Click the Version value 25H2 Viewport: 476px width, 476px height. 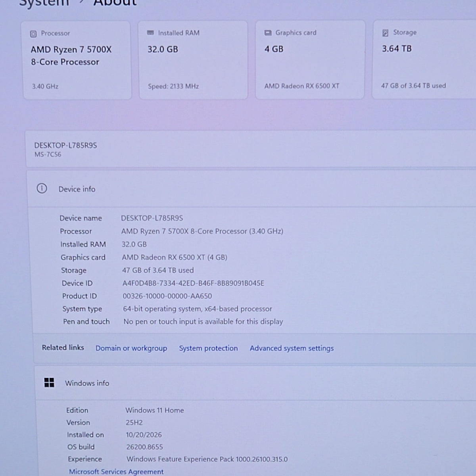point(134,422)
